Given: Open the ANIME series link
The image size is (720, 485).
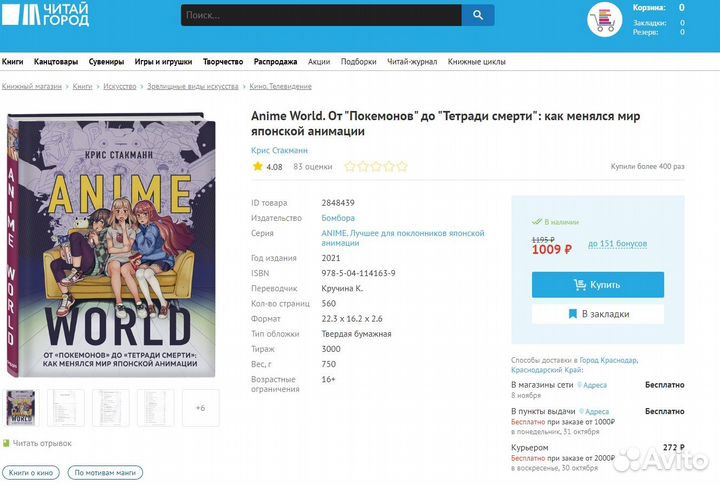Looking at the screenshot, I should pos(403,238).
